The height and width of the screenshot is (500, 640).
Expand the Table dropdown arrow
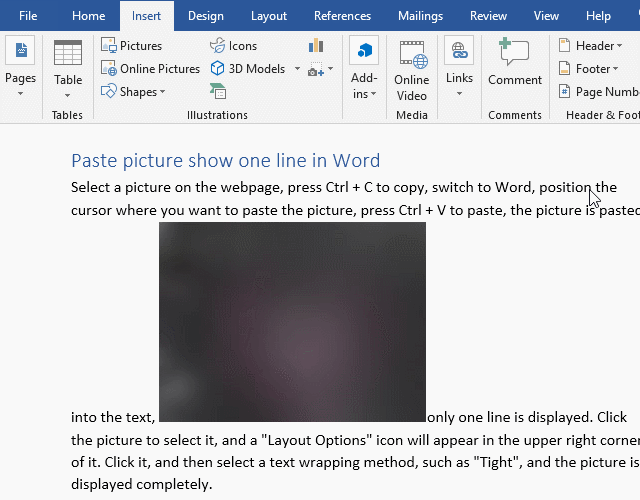[x=68, y=96]
